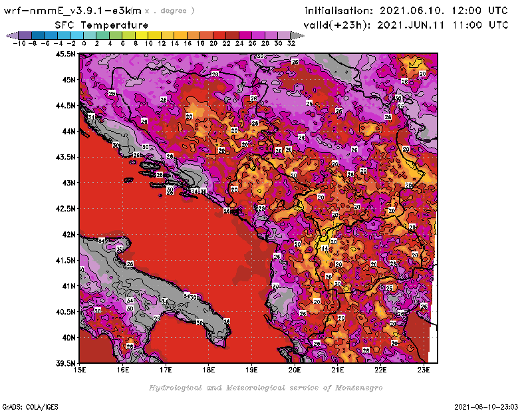Click the 17E longitude label
The width and height of the screenshot is (532, 411).
[x=166, y=370]
